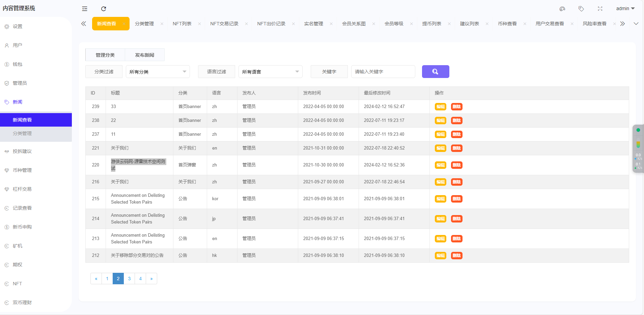644x315 pixels.
Task: Click the 发布新闻 button
Action: click(x=145, y=55)
